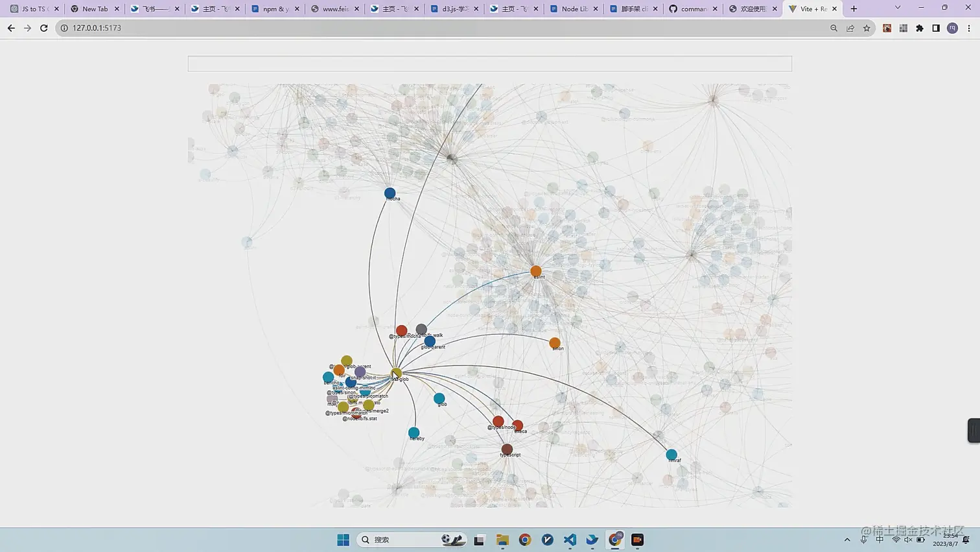Close the Vite + React tab
The image size is (980, 552).
[x=834, y=9]
